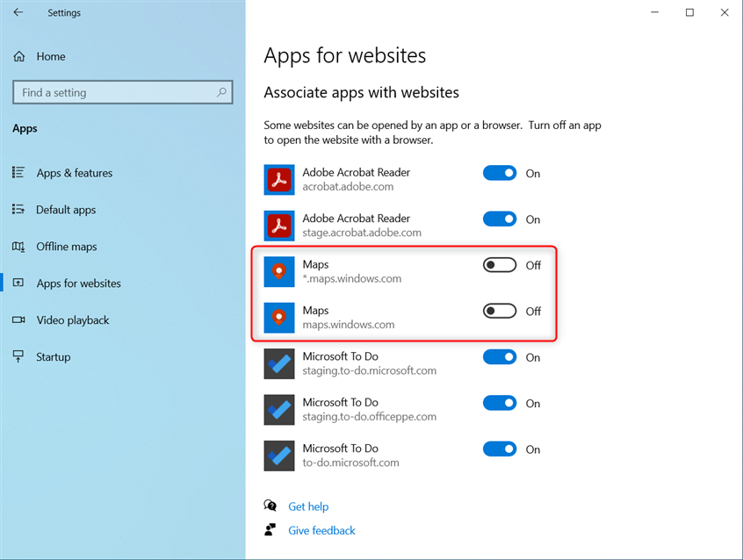Click the staging.to-do.officeppe.com text
This screenshot has height=560, width=743.
[x=369, y=416]
